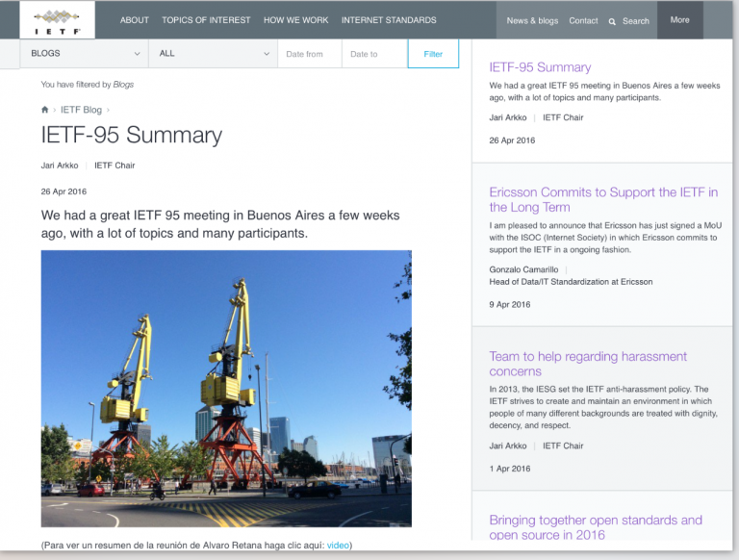Click the search magnifier icon
Screen dimensions: 739x560
pos(612,21)
